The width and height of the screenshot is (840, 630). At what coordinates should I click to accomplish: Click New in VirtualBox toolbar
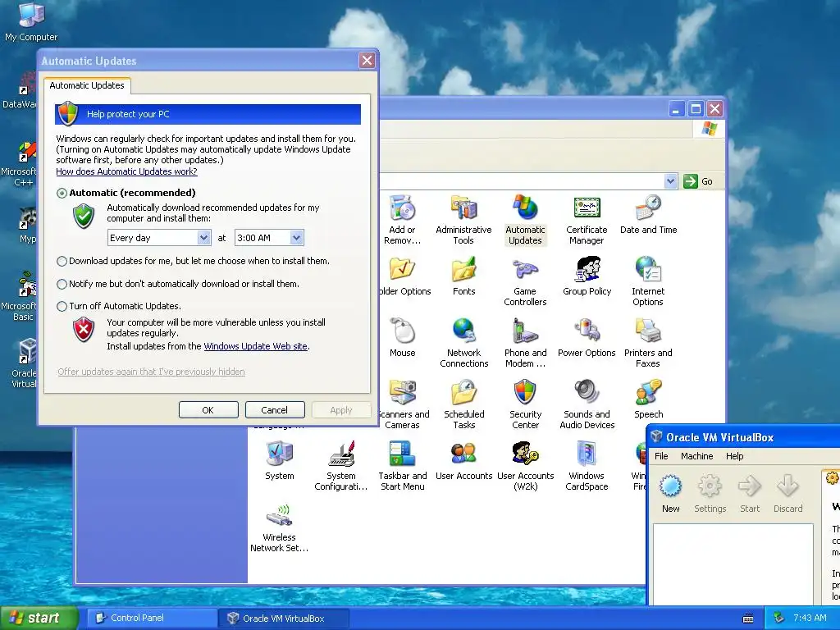670,494
